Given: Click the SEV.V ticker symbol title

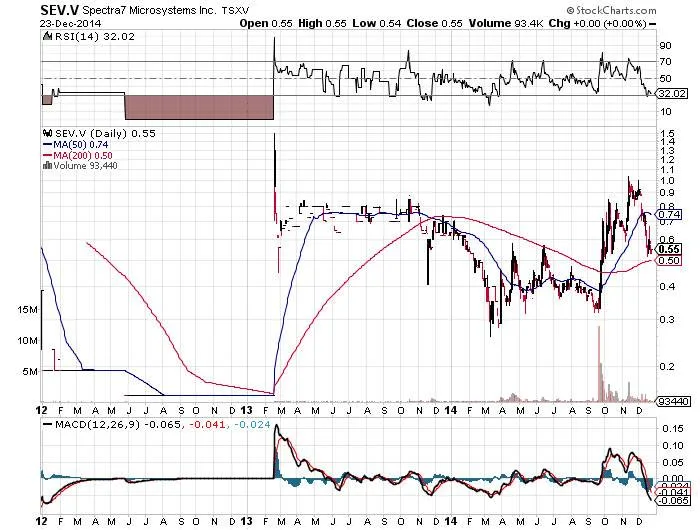Looking at the screenshot, I should click(59, 10).
